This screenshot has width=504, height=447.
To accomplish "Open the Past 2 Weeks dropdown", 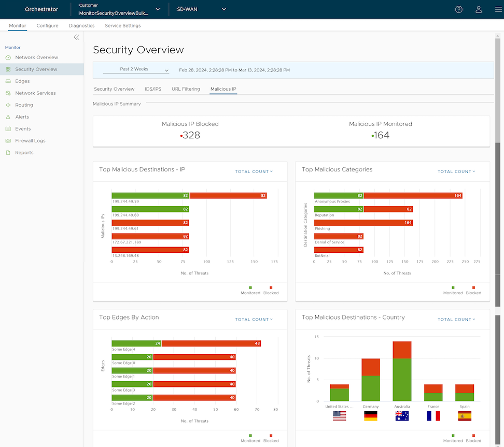I will 136,69.
